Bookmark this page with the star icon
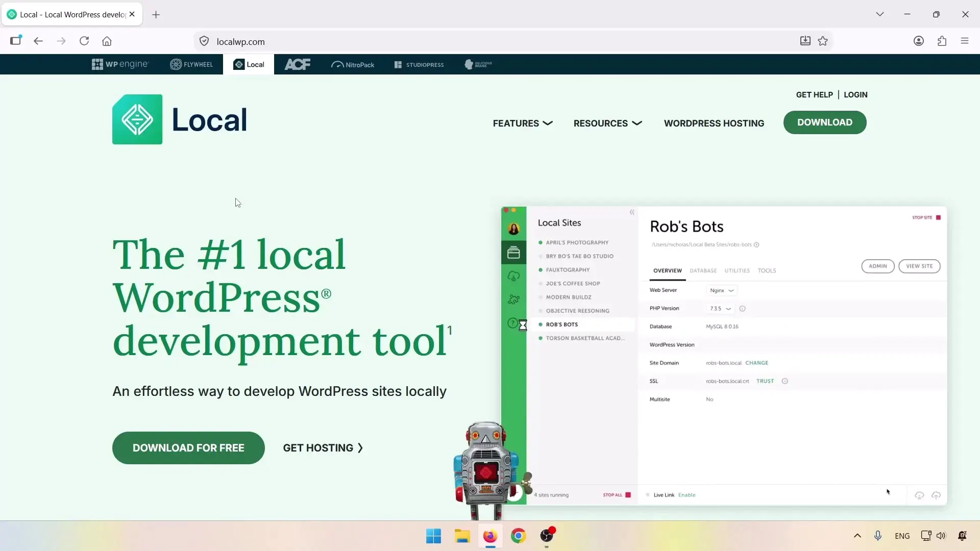Viewport: 980px width, 551px height. (823, 41)
